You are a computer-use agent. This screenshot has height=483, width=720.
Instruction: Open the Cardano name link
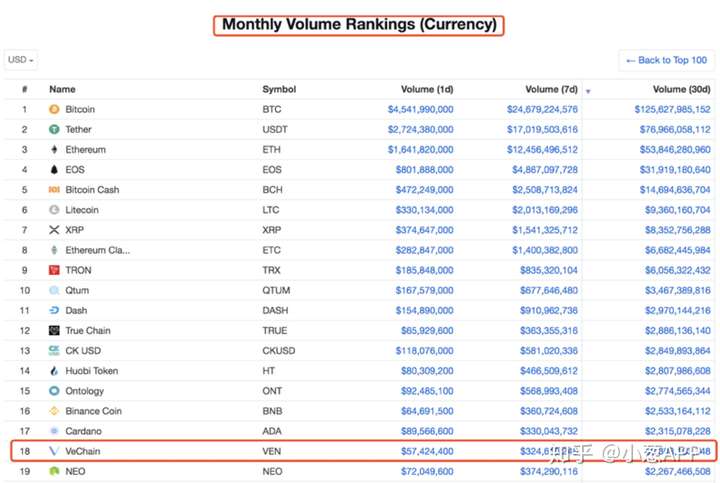(84, 431)
